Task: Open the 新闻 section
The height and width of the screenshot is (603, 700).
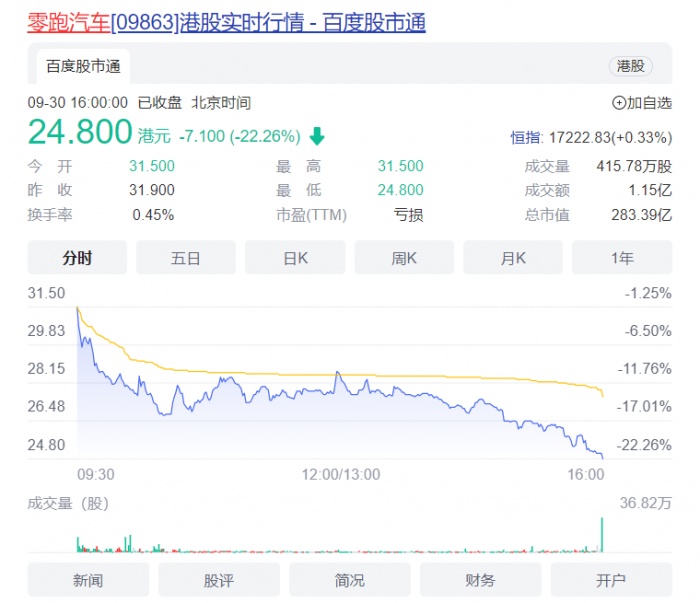Action: [88, 580]
